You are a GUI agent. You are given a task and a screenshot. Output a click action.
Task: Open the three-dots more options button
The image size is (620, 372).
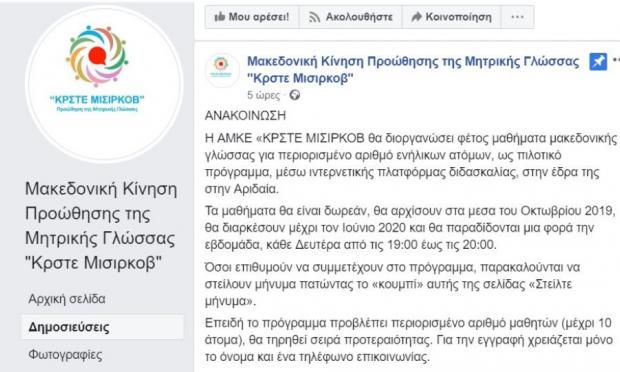tap(517, 17)
